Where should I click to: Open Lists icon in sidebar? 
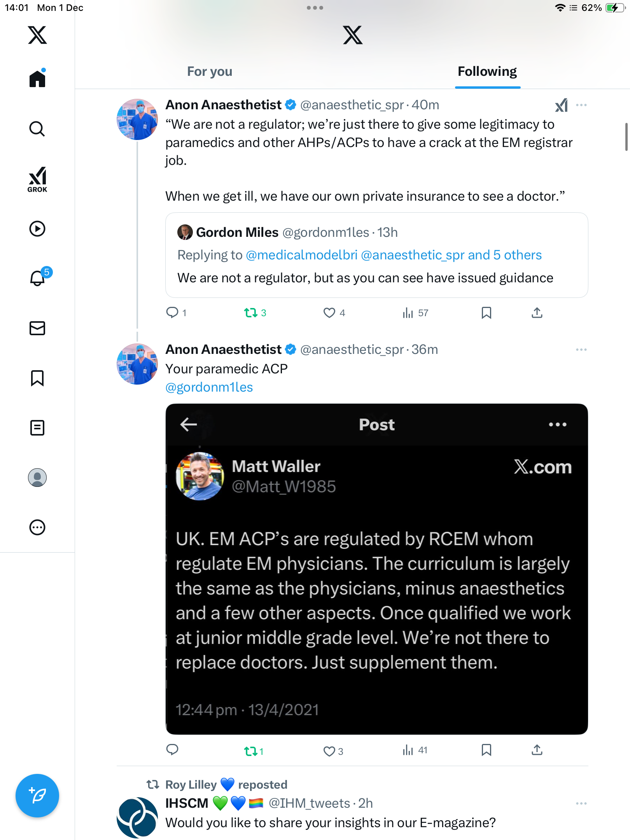(x=37, y=428)
